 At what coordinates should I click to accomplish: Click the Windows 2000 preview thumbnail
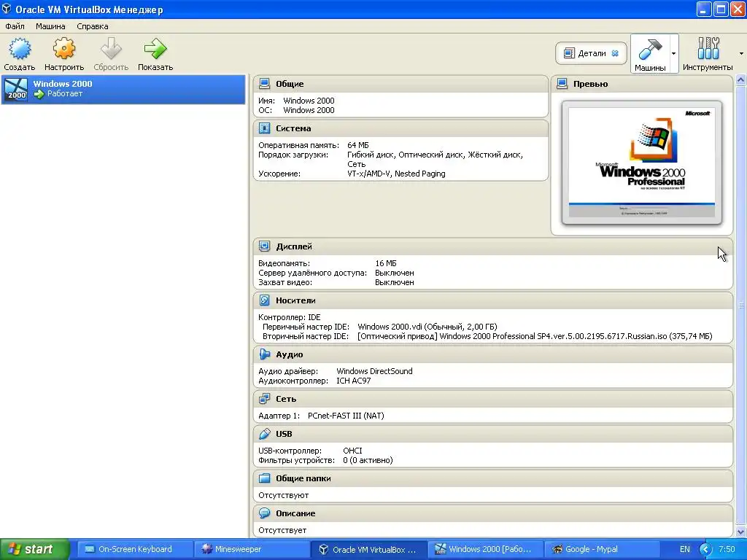(x=642, y=163)
